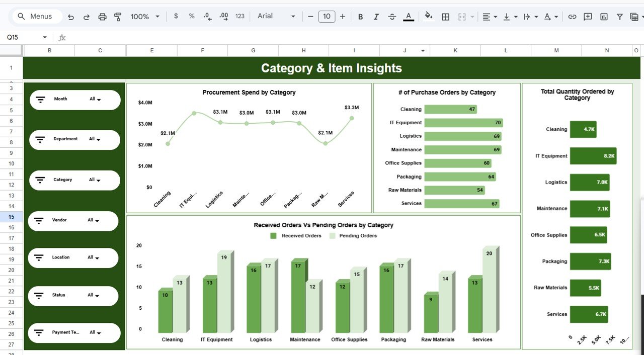Increase font size with the plus button
644x355 pixels.
click(x=343, y=16)
